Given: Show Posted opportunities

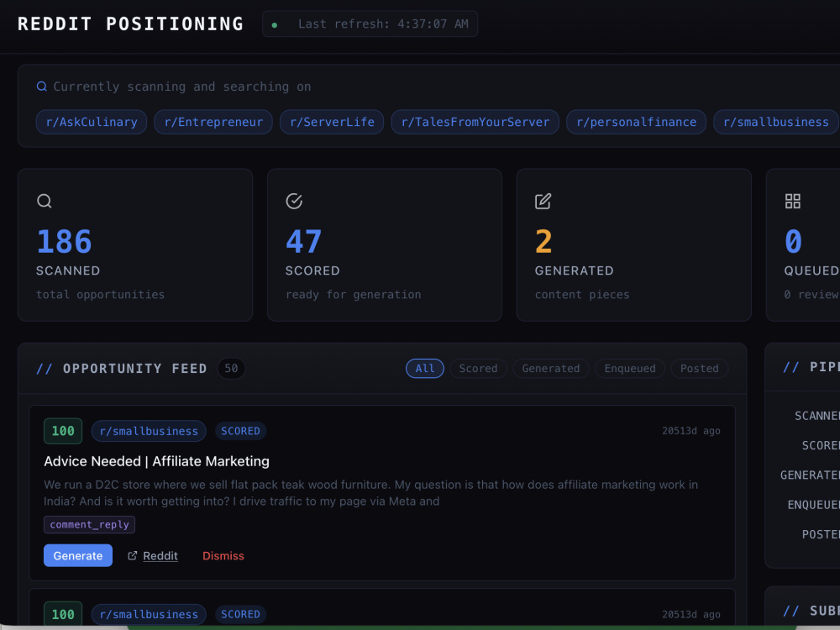Looking at the screenshot, I should click(x=699, y=369).
